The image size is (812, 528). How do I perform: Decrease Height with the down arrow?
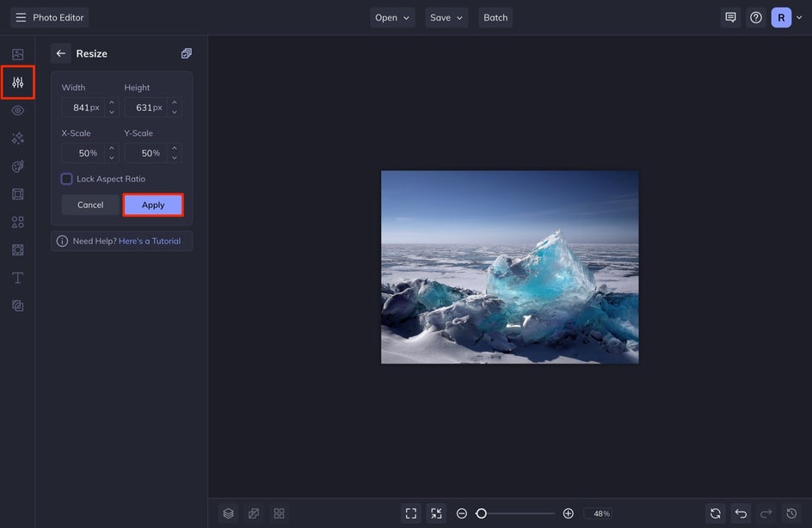point(175,112)
